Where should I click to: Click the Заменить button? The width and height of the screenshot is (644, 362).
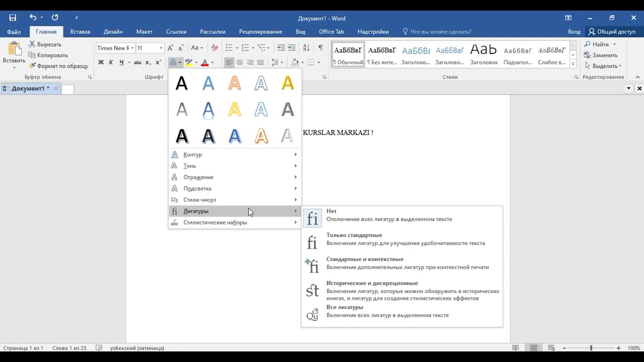pos(600,55)
